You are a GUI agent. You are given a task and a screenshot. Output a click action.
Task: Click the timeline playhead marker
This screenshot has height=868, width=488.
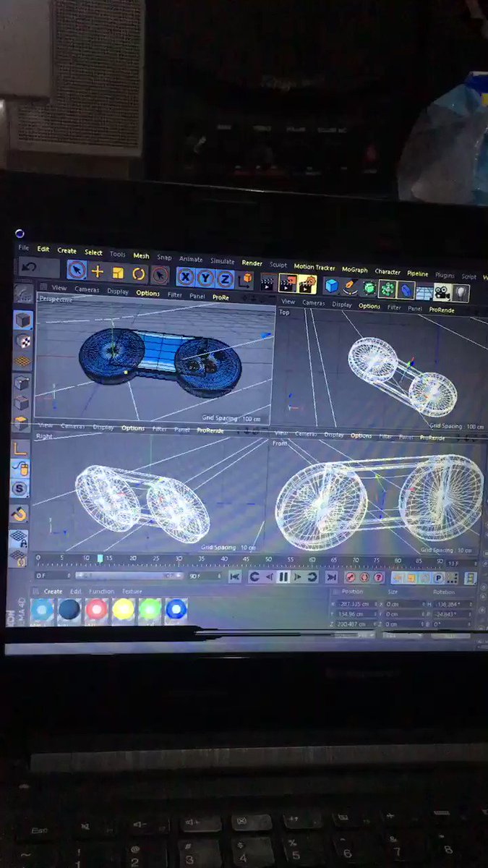point(100,558)
